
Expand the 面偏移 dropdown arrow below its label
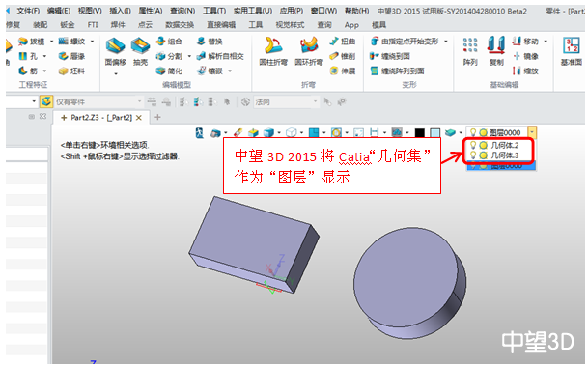116,73
